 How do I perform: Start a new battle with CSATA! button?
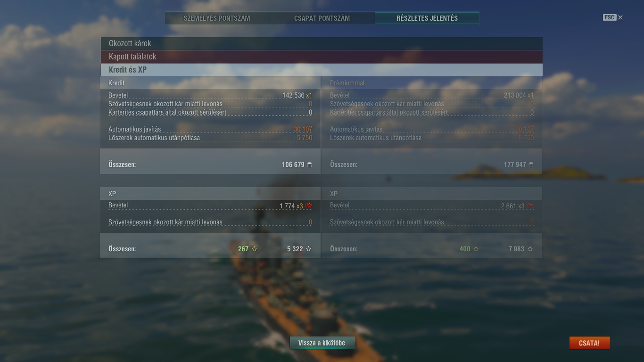tap(589, 343)
